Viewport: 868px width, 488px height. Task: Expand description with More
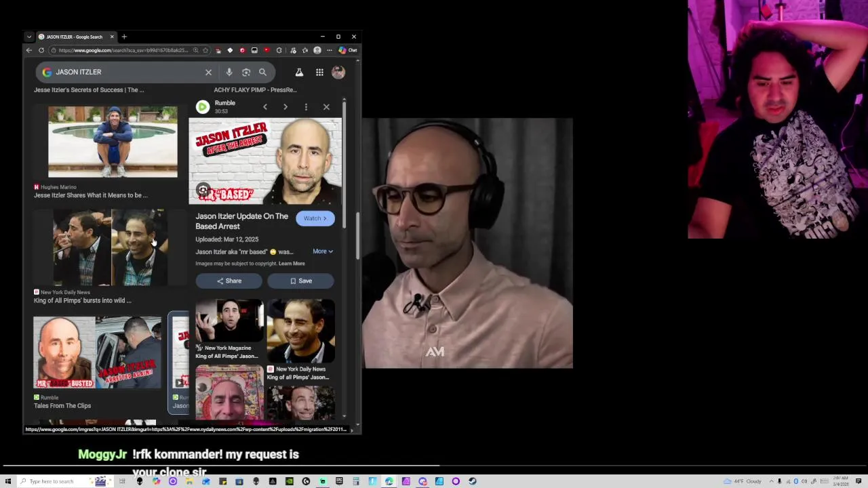pos(323,251)
